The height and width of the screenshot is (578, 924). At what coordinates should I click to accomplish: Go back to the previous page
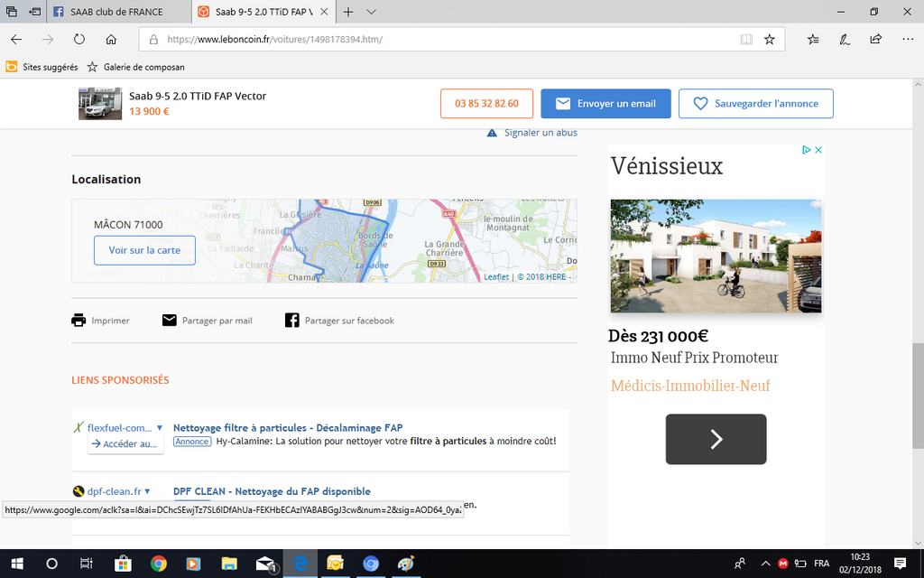(x=16, y=40)
